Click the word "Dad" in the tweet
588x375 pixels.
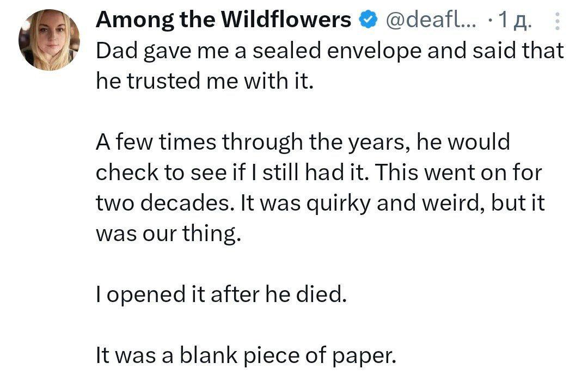114,51
